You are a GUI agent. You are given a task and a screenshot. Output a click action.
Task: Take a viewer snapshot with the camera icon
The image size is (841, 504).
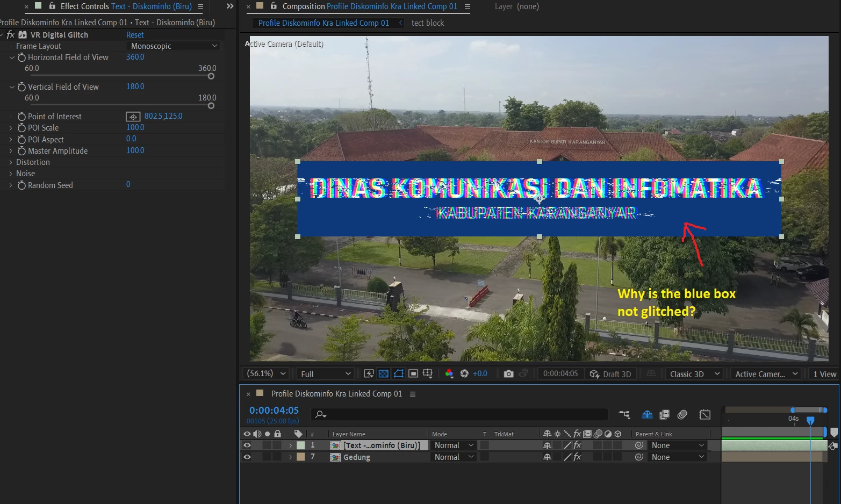tap(508, 374)
